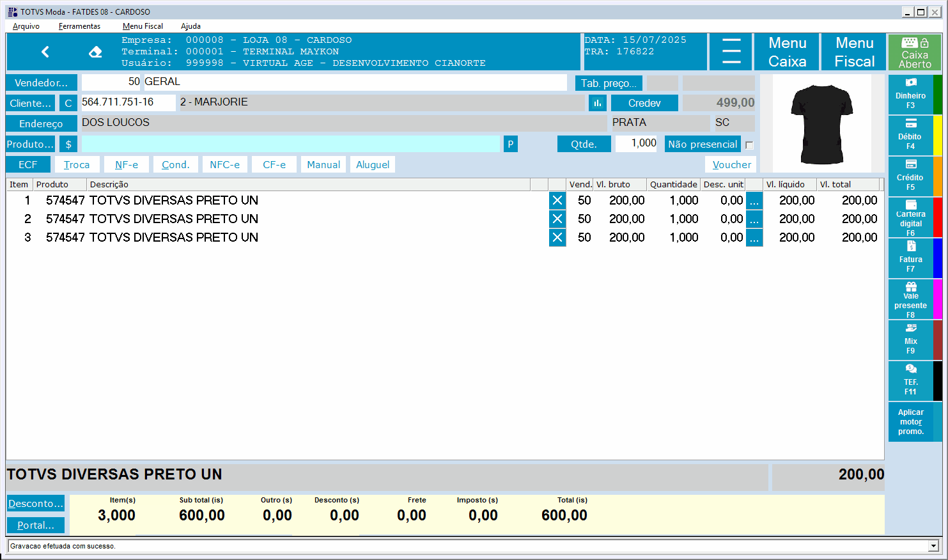Click Aplicar motor promo. button

[x=910, y=422]
